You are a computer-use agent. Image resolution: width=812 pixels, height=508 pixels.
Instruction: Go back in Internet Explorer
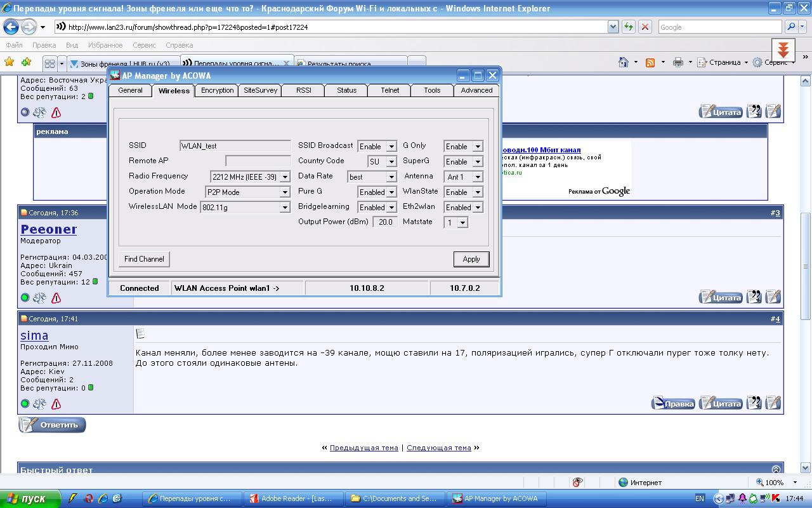[11, 27]
